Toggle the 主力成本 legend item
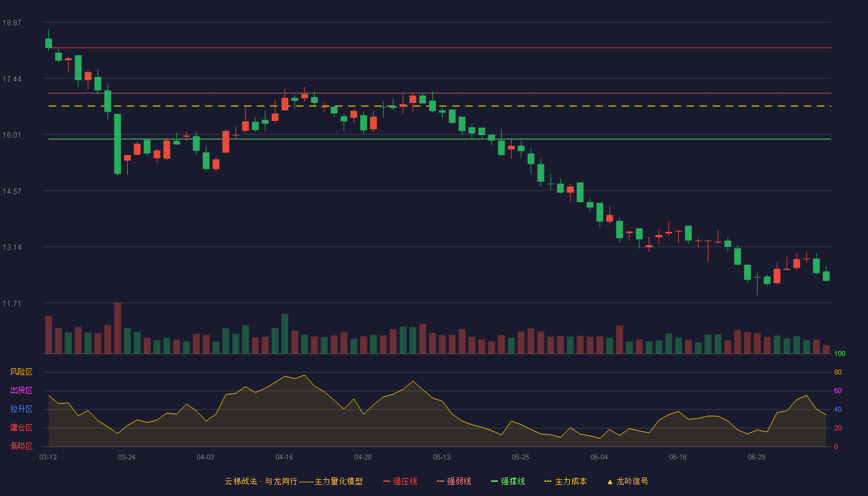This screenshot has width=868, height=496. click(565, 481)
